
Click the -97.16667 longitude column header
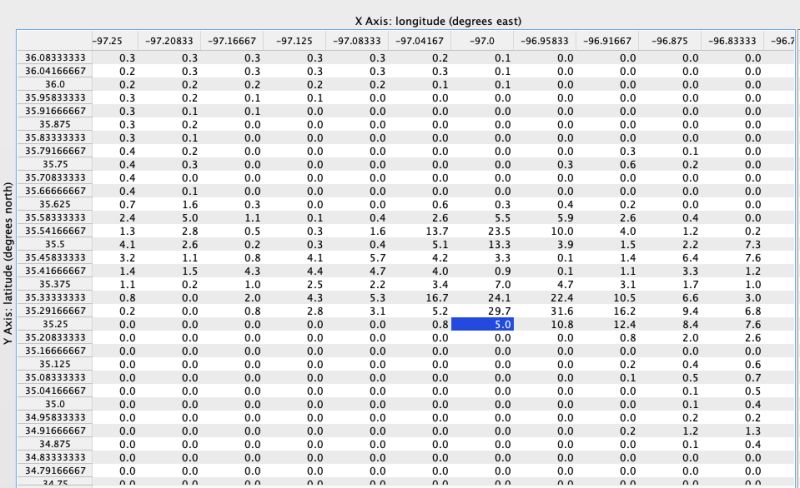coord(232,41)
